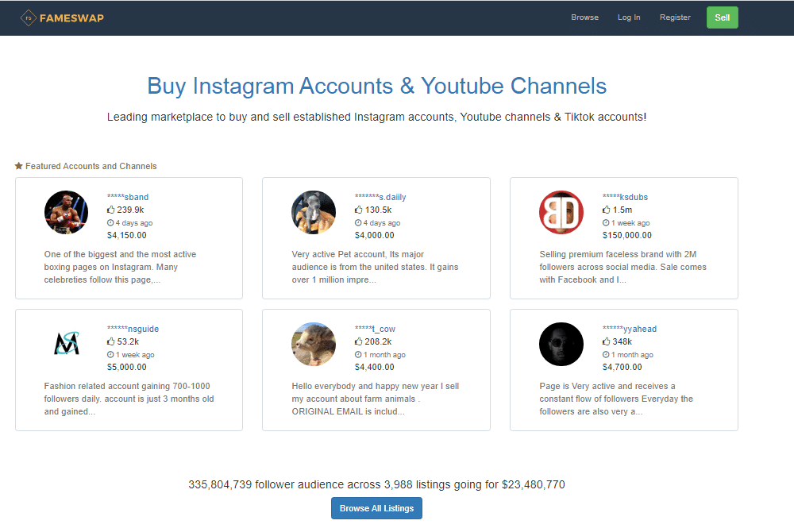Image resolution: width=794 pixels, height=532 pixels.
Task: Click farm animal avatar of t_cow
Action: 314,344
